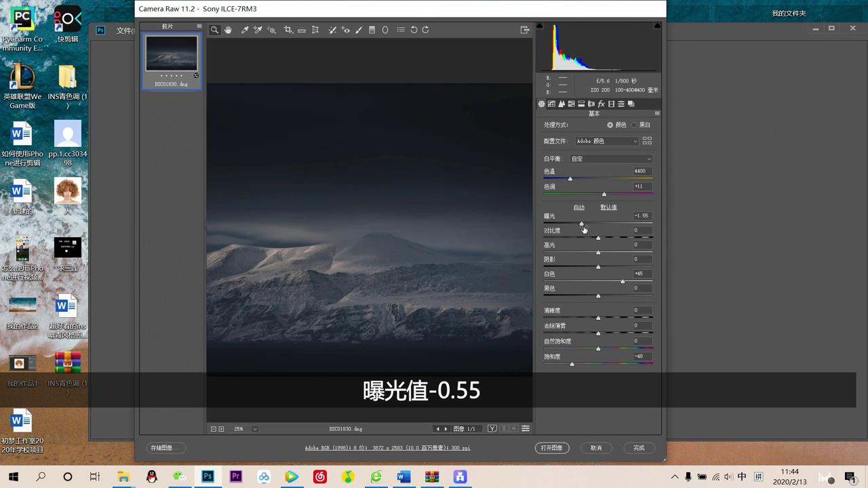Rotate image counterclockwise
The width and height of the screenshot is (868, 488).
[414, 30]
